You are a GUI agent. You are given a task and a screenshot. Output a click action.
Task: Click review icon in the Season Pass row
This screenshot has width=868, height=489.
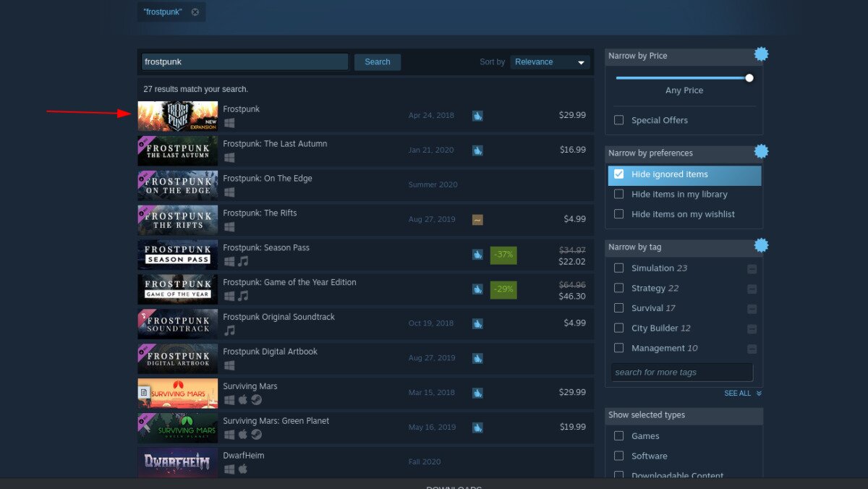pos(477,255)
